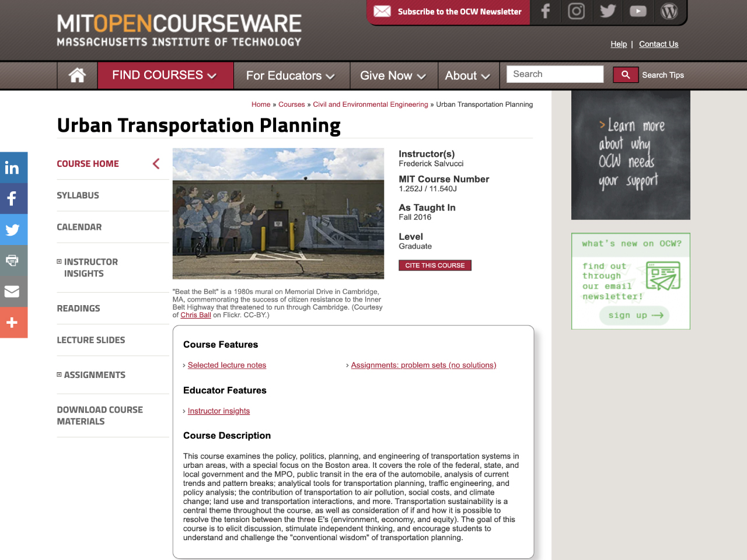Open OCW Facebook page in header
747x560 pixels.
545,11
